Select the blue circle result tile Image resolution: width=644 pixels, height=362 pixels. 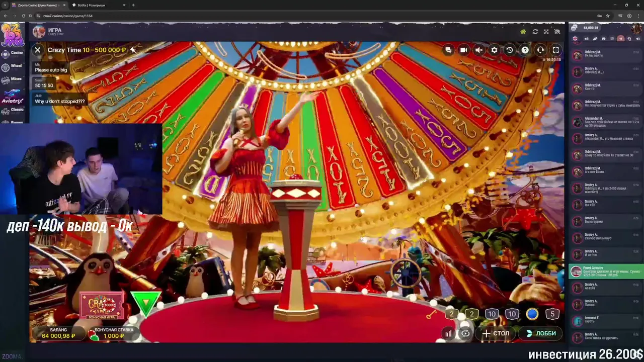532,314
